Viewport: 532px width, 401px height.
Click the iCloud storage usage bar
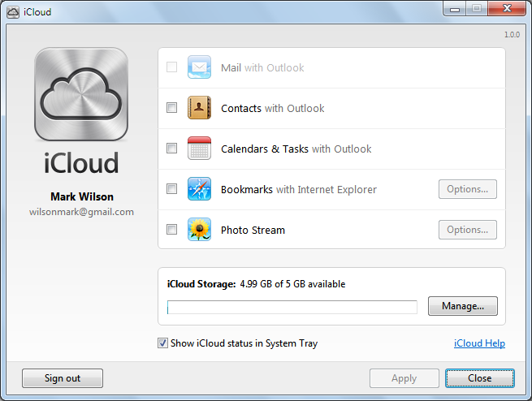point(292,307)
